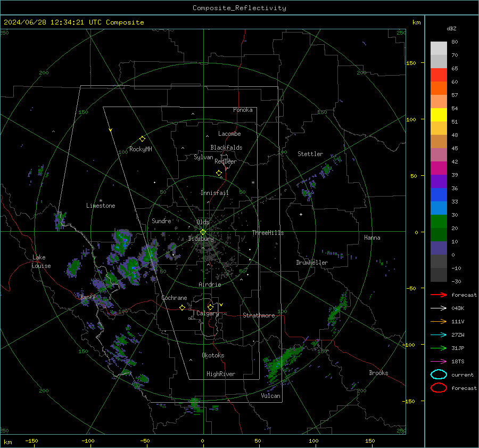Click the Lacombe label
Viewport: 479px width, 448px height.
pyautogui.click(x=229, y=134)
